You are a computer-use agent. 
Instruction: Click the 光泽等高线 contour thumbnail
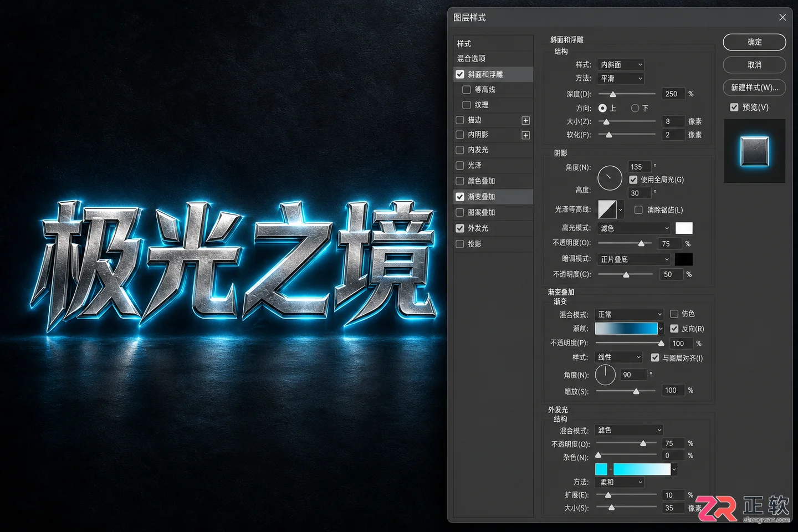tap(607, 209)
